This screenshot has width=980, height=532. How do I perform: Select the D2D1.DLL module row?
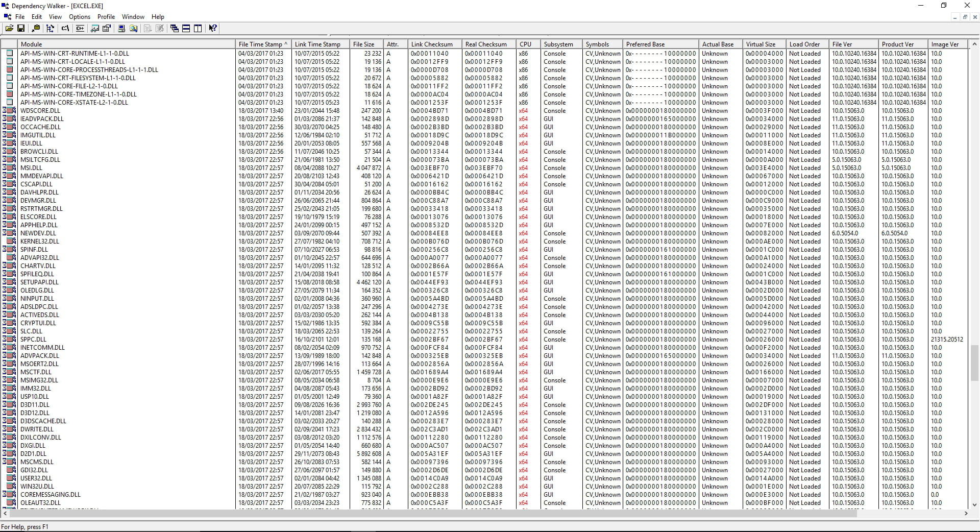click(x=485, y=453)
